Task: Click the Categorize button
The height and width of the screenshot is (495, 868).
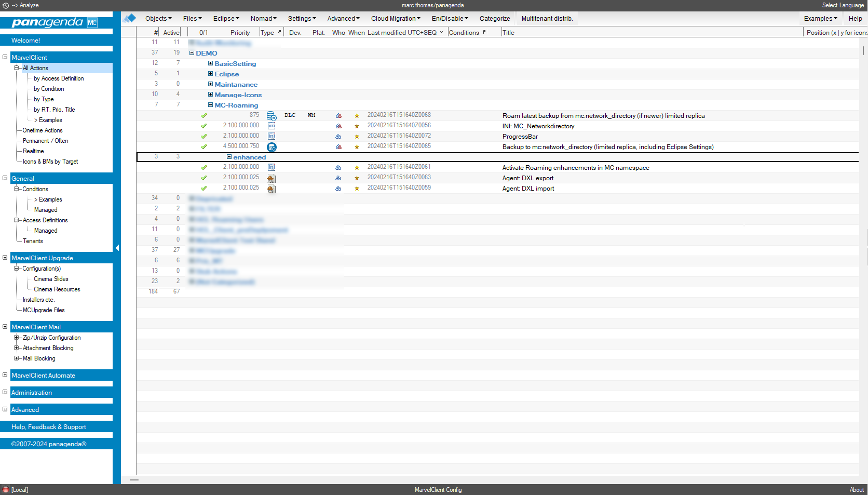Action: pyautogui.click(x=495, y=19)
